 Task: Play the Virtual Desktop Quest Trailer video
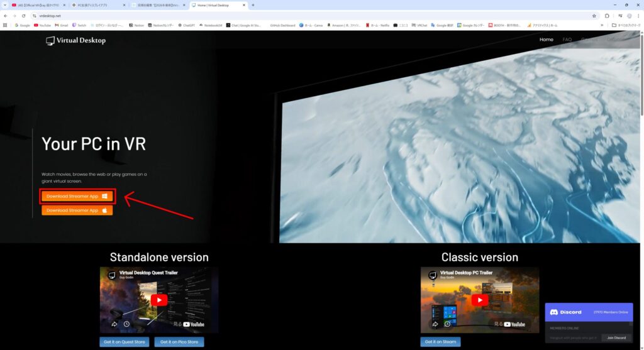click(x=159, y=300)
